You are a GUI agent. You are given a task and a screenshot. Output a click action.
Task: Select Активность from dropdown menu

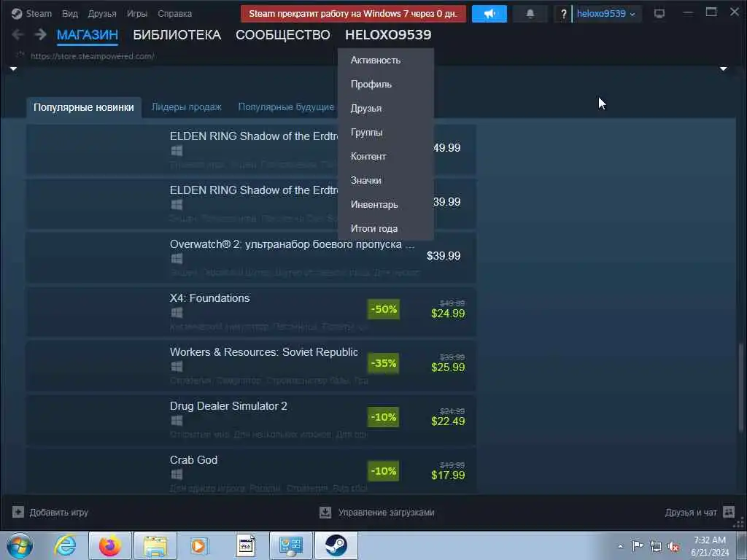pos(385,60)
